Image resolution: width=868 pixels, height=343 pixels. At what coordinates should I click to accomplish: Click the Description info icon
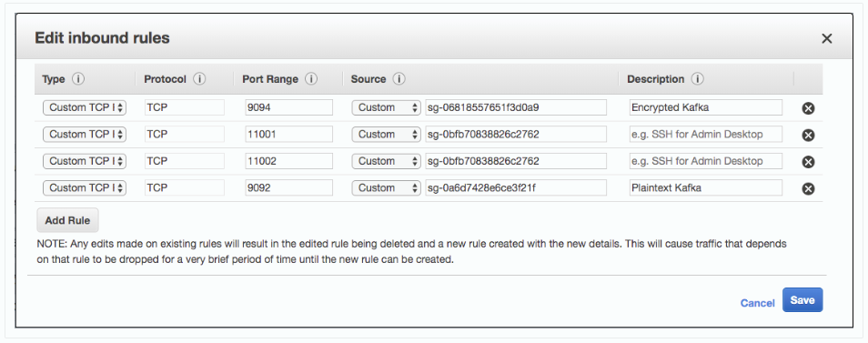[x=698, y=79]
